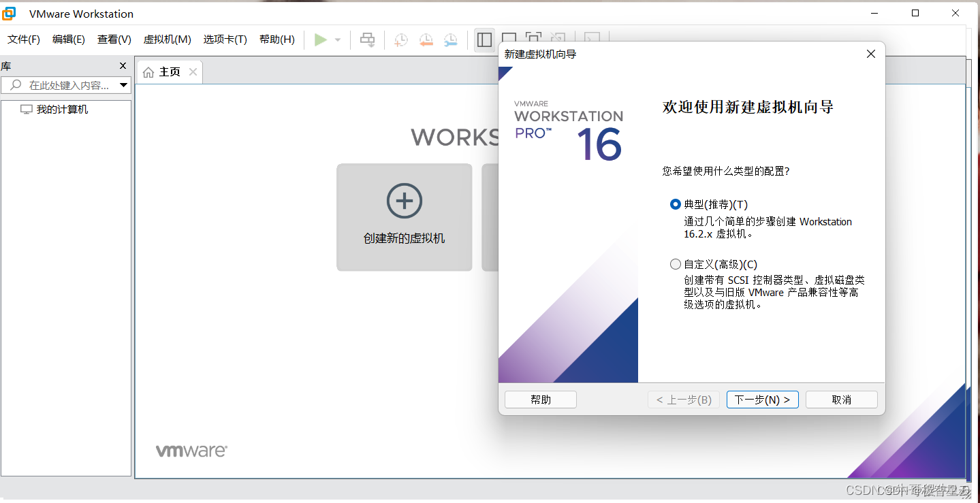
Task: Open the power options dropdown arrow
Action: (x=337, y=40)
